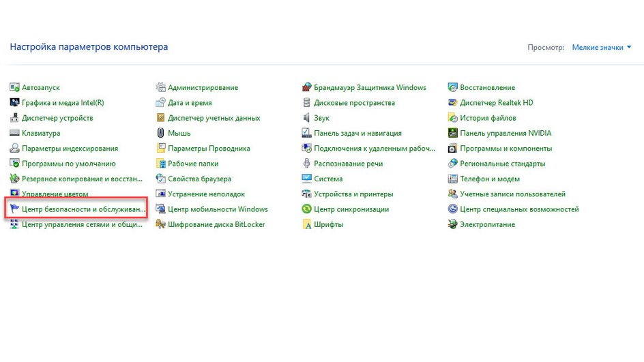Click the dropdown arrow beside Мелкие значки
Image resolution: width=644 pixels, height=362 pixels.
click(629, 47)
